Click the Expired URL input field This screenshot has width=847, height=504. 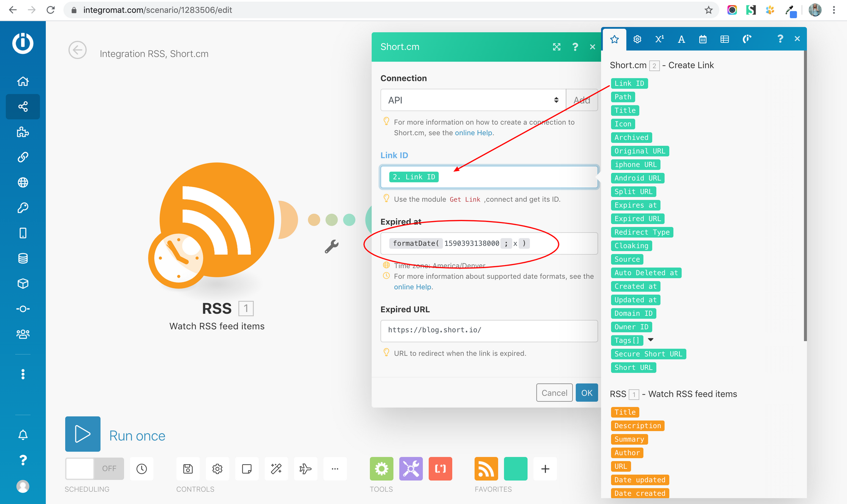pos(489,330)
